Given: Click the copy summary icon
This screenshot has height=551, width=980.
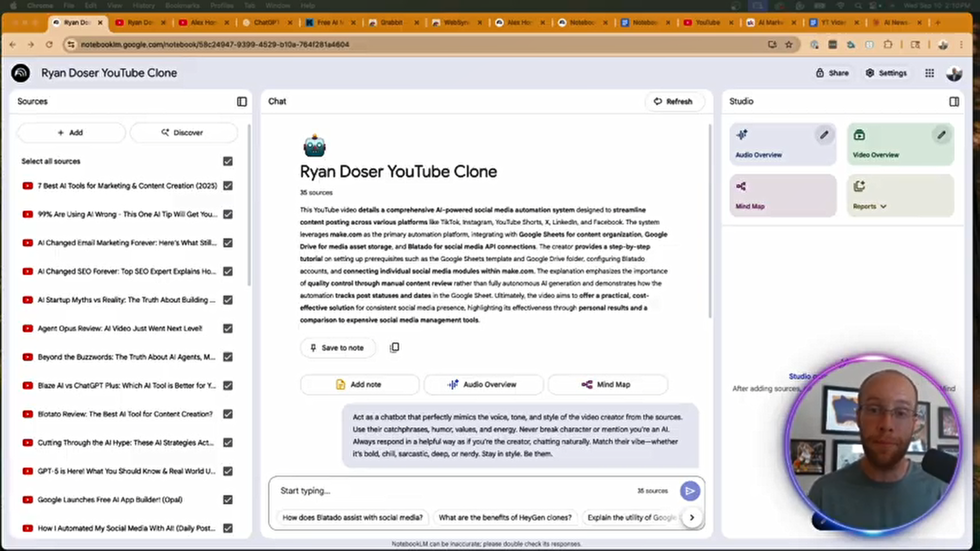Looking at the screenshot, I should pos(395,347).
